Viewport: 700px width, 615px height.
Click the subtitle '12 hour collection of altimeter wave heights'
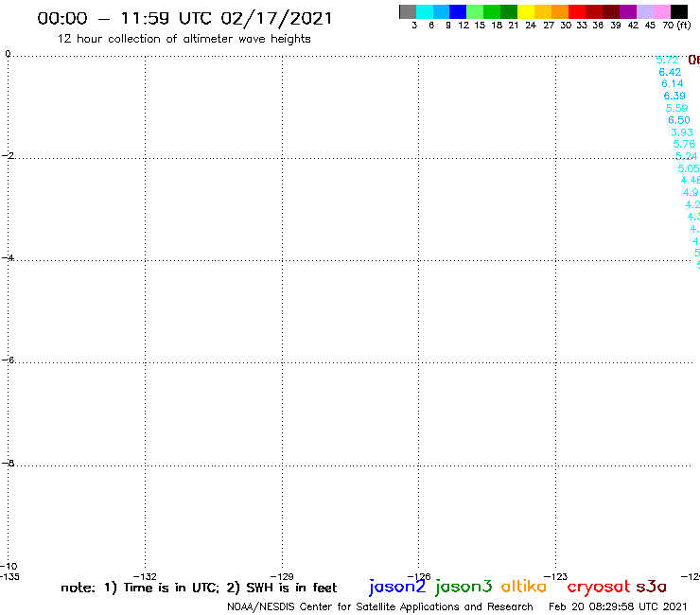click(184, 39)
